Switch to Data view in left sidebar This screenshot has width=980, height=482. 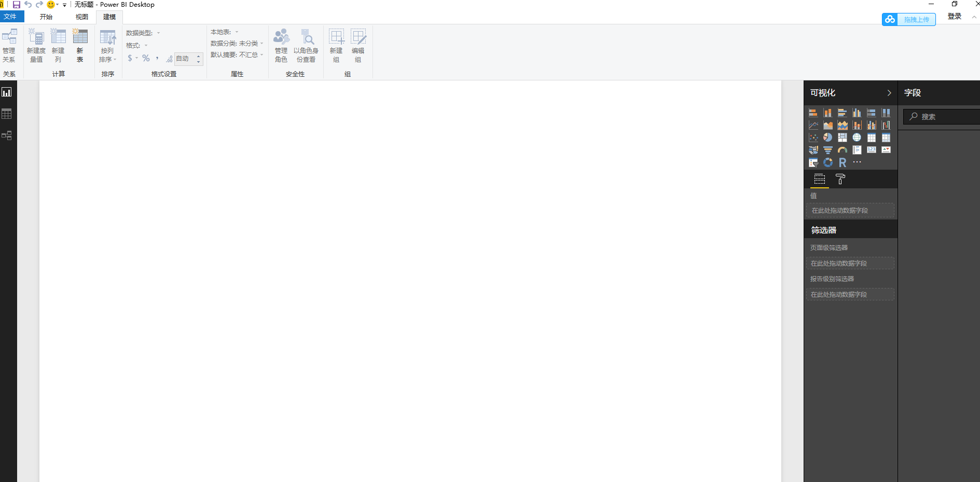[x=7, y=114]
